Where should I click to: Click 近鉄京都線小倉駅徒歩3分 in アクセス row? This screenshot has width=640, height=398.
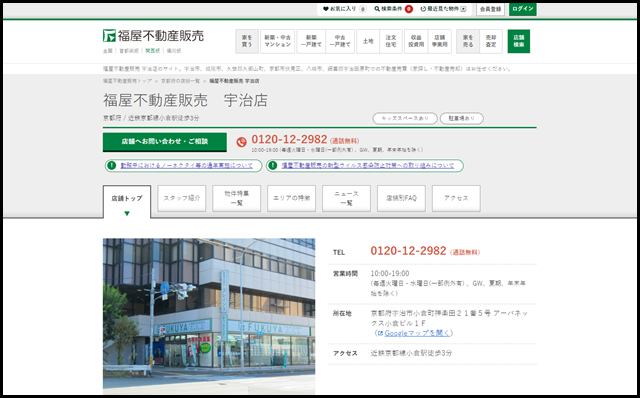point(411,353)
